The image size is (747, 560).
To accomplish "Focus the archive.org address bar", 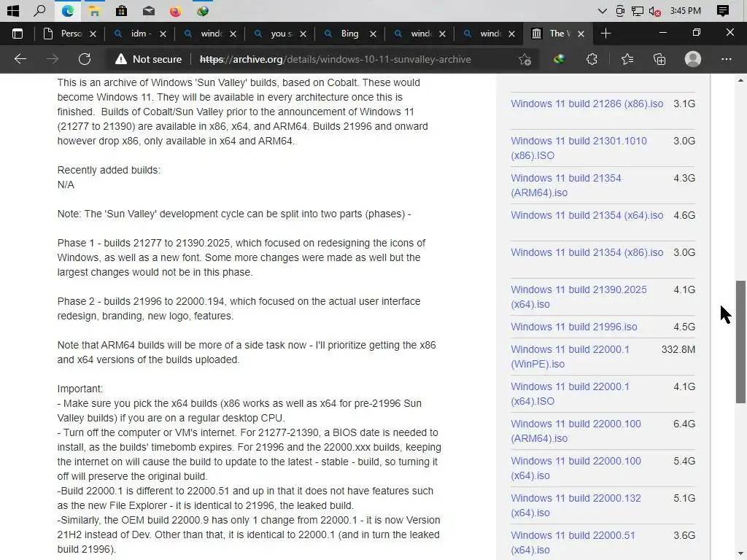I will click(336, 59).
